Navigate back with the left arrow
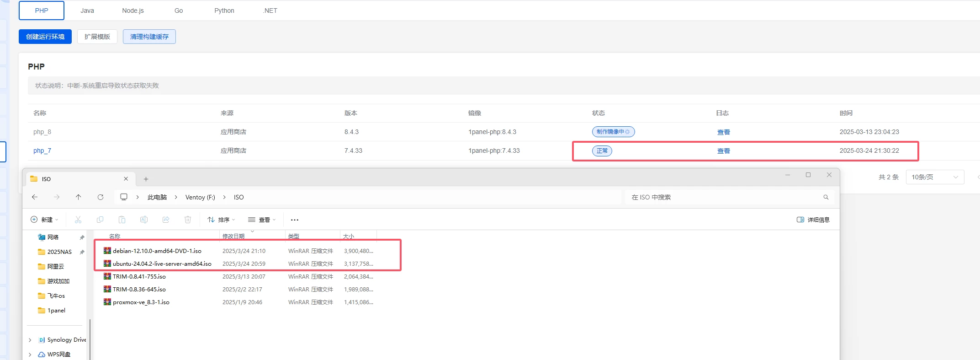Viewport: 980px width, 360px height. click(35, 197)
